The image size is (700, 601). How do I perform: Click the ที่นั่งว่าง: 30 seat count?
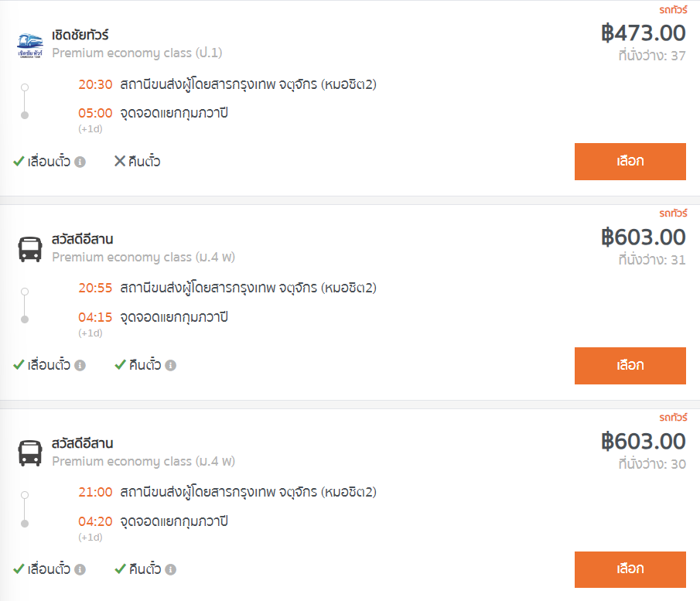651,464
